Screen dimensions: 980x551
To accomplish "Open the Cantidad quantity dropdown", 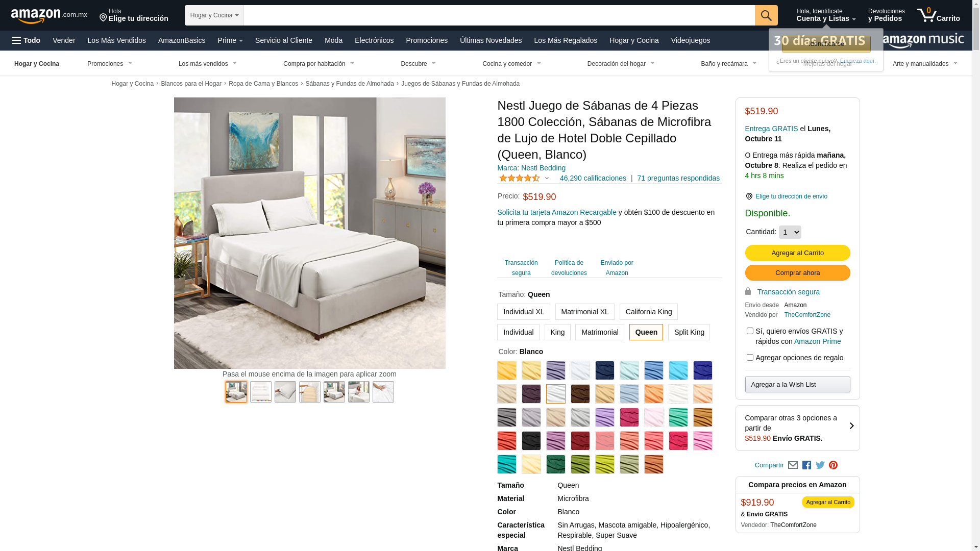I will point(790,232).
